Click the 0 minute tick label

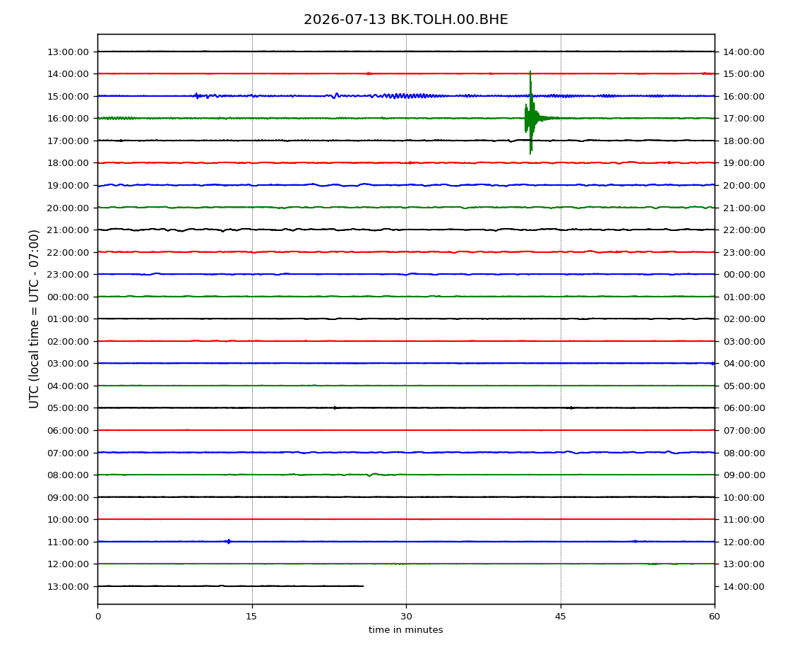[x=98, y=617]
